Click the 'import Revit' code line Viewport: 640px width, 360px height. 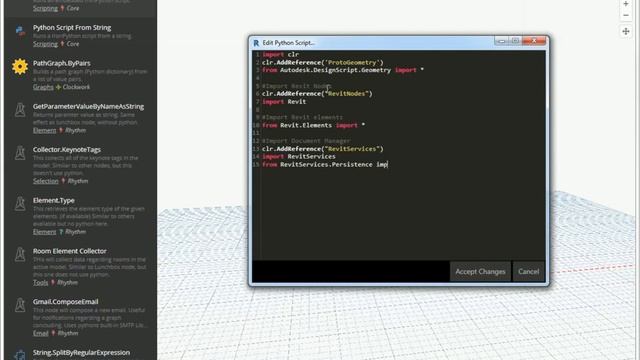(x=284, y=102)
